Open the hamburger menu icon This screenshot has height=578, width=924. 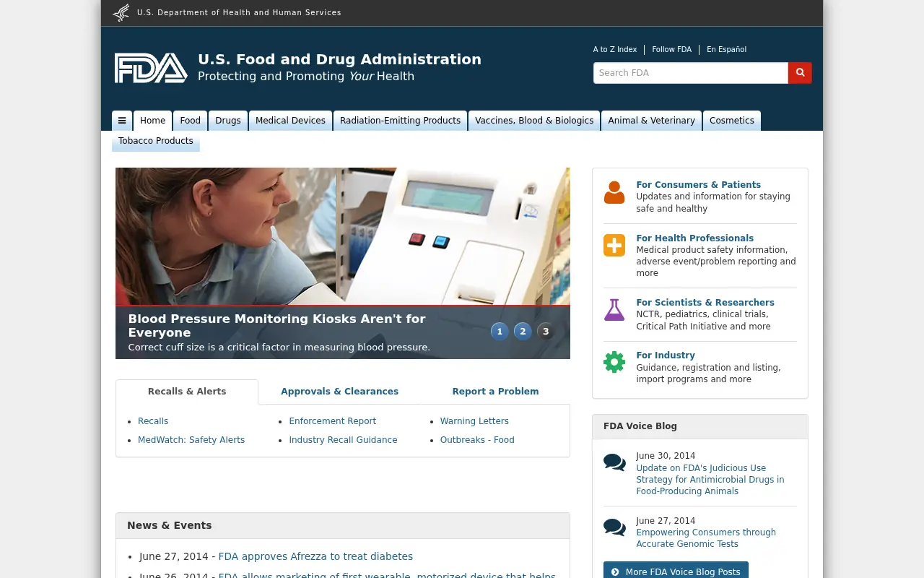point(122,121)
